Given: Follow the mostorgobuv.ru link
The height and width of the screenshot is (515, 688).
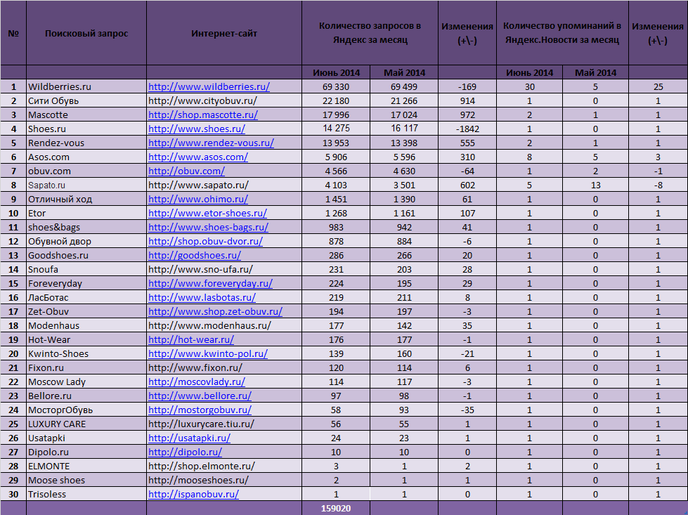Looking at the screenshot, I should 200,409.
